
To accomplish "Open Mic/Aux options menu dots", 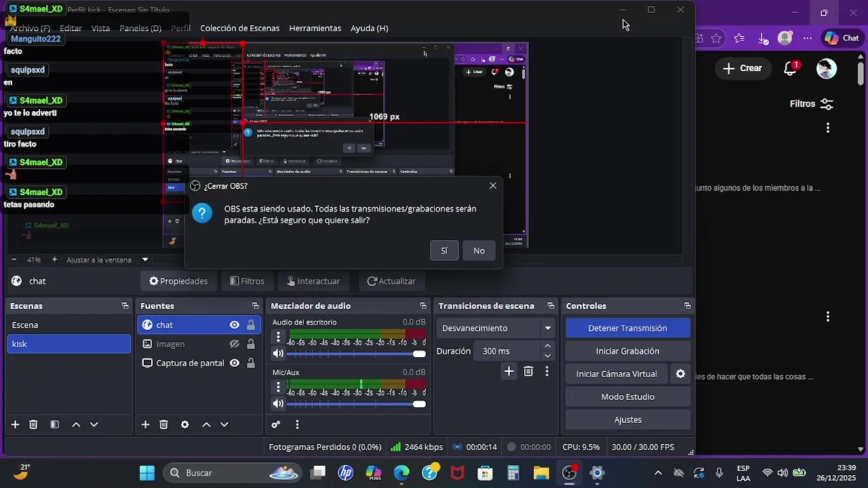I will (278, 387).
